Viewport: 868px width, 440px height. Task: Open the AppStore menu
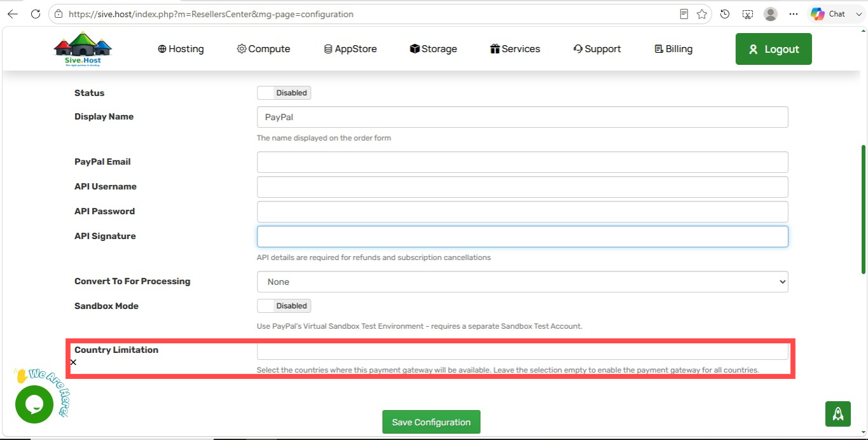point(350,49)
